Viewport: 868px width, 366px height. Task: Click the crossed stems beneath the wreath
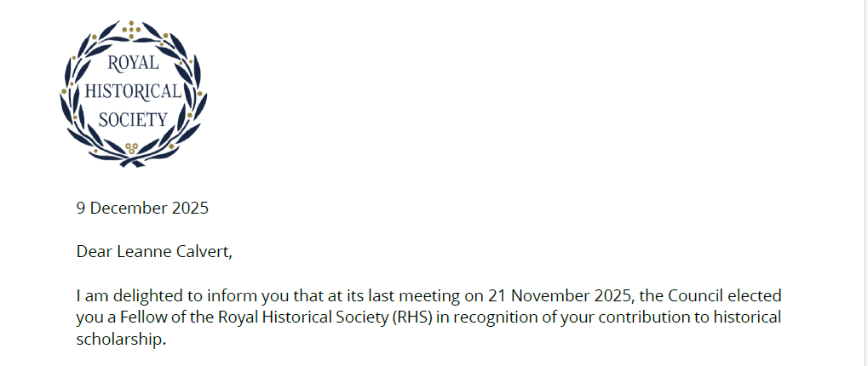(132, 160)
